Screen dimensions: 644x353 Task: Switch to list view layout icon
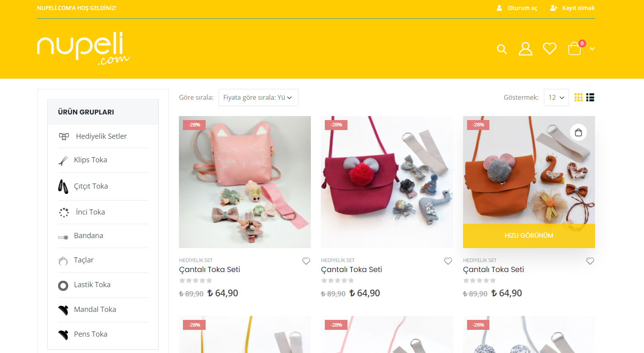click(x=590, y=97)
